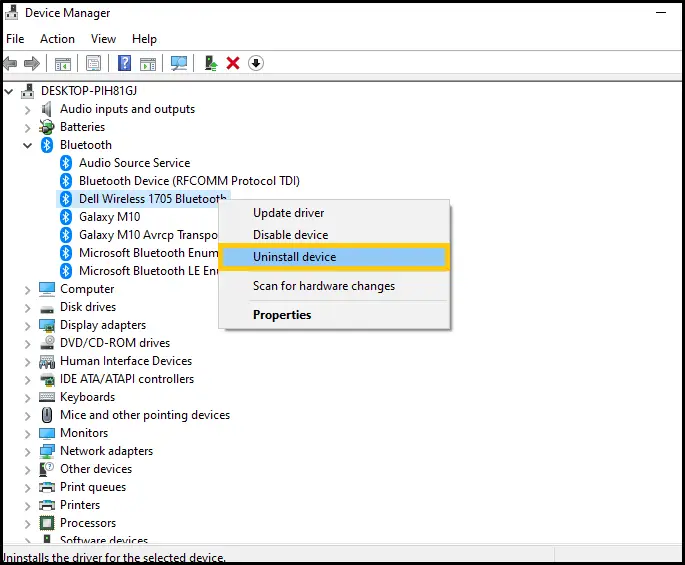Toggle the Action Pane toolbar icon
Screen dimensions: 685x565
pos(148,64)
